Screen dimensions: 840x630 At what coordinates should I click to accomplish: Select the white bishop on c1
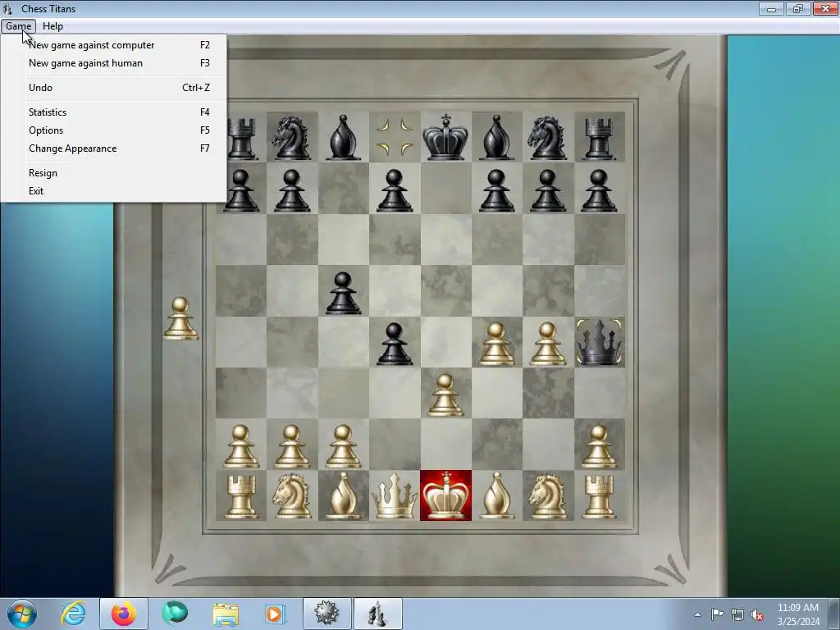[x=344, y=495]
